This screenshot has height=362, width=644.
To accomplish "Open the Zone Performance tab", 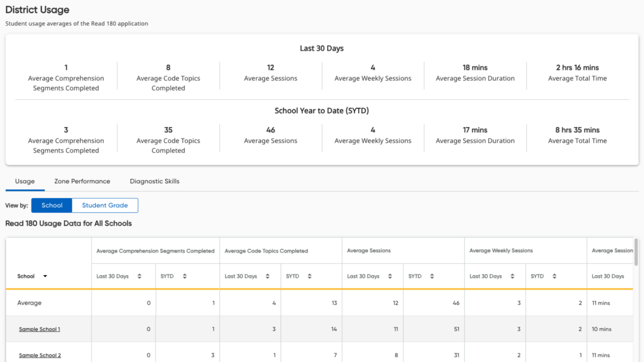I will coord(82,182).
